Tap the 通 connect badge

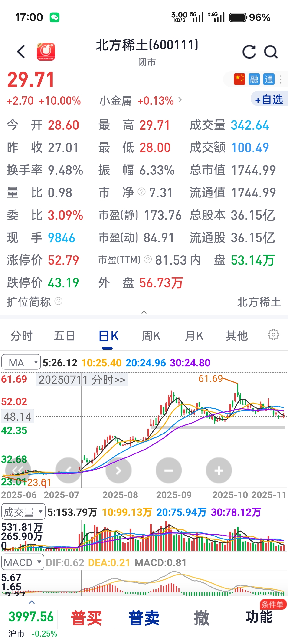tap(269, 79)
